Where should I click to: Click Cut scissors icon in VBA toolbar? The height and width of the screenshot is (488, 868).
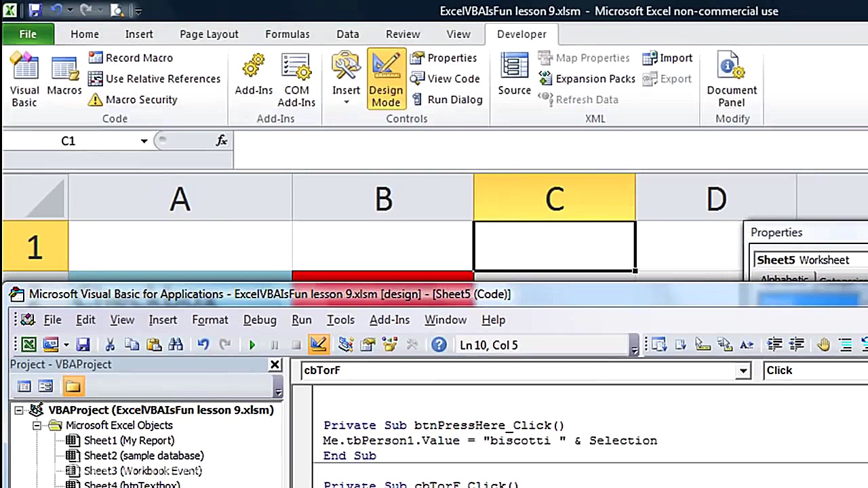pyautogui.click(x=110, y=345)
